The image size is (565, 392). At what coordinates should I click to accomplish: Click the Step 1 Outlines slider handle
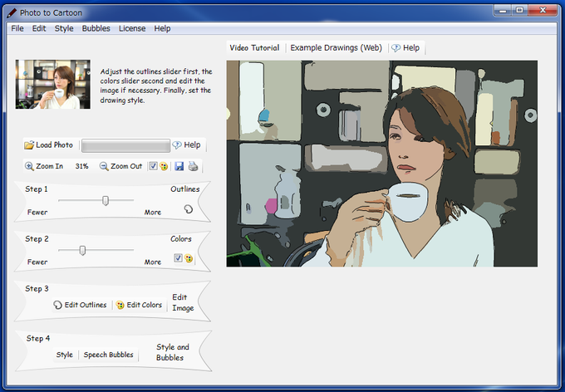[106, 200]
